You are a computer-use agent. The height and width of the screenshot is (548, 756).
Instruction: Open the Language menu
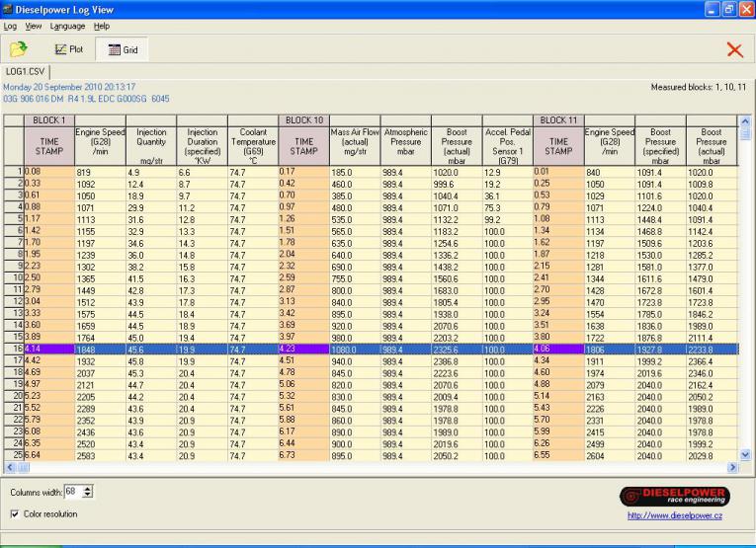(67, 26)
